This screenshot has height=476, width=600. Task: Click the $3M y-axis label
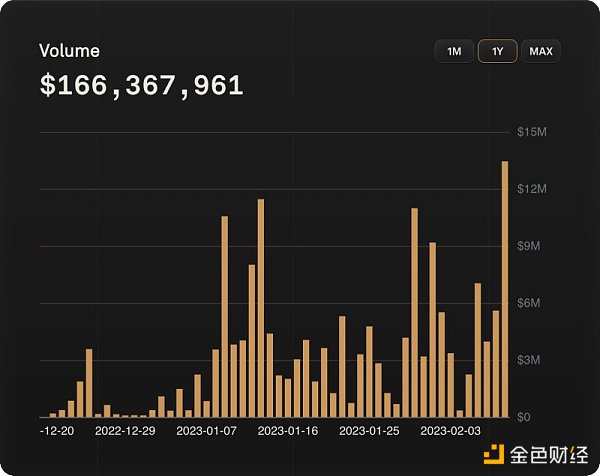click(x=529, y=360)
